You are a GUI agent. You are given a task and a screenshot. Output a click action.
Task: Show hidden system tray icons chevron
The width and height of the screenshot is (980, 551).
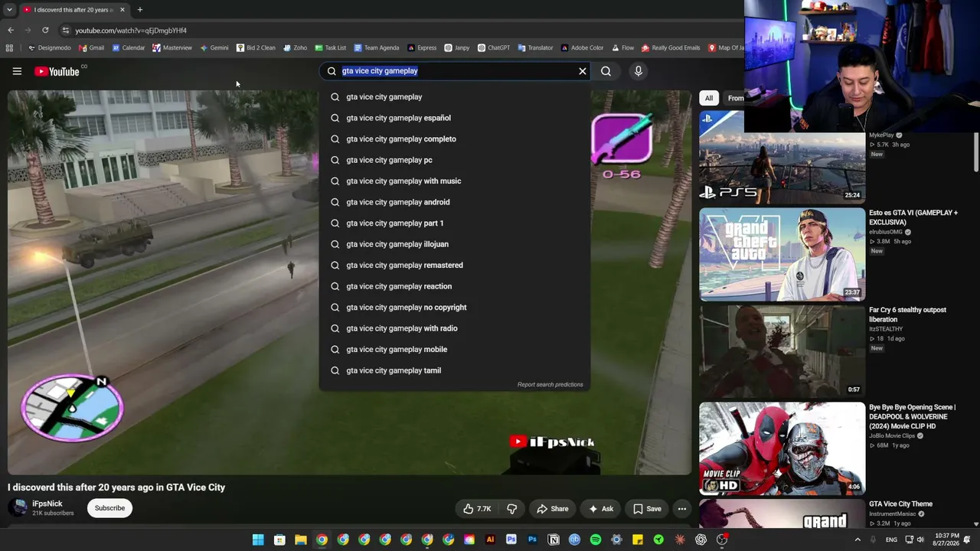click(857, 540)
